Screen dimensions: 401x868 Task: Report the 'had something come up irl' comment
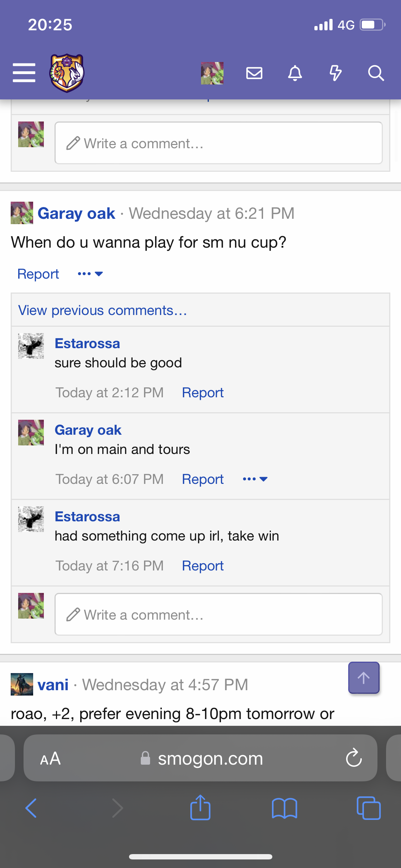click(203, 566)
